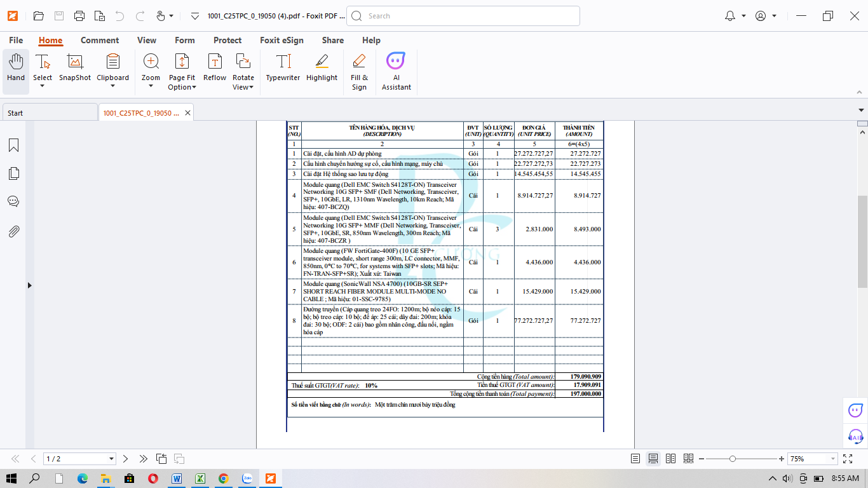868x488 pixels.
Task: Activate the Highlight tool
Action: (x=322, y=68)
